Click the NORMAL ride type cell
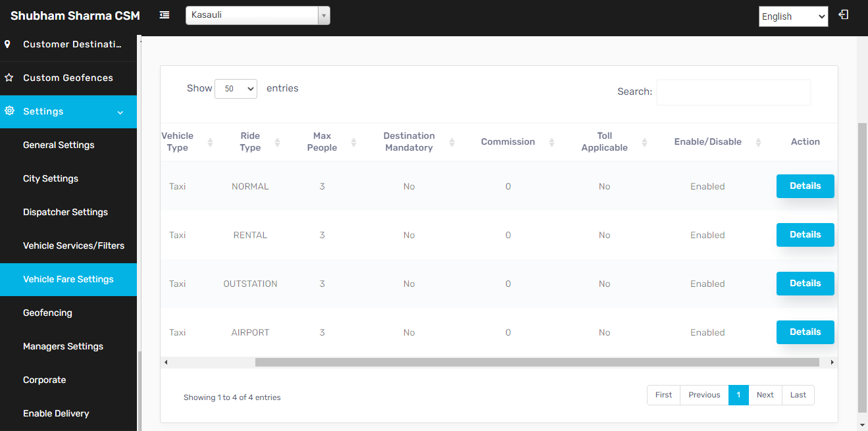Screen dimensions: 868x431 (x=250, y=186)
